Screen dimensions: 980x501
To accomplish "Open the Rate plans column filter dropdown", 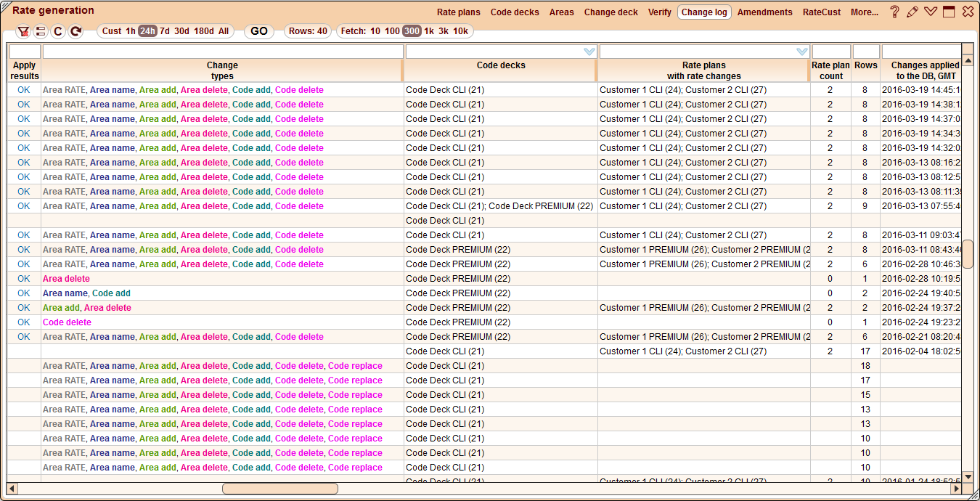I will coord(801,51).
